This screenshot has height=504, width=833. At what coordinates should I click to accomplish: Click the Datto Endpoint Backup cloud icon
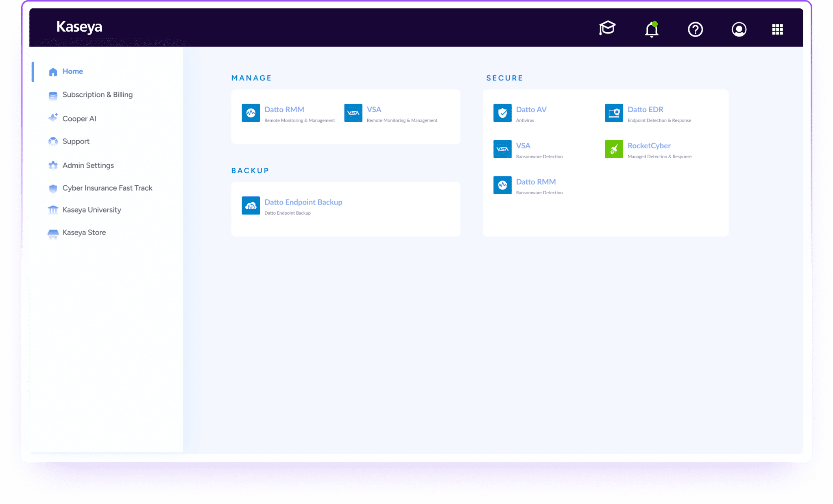(x=251, y=206)
